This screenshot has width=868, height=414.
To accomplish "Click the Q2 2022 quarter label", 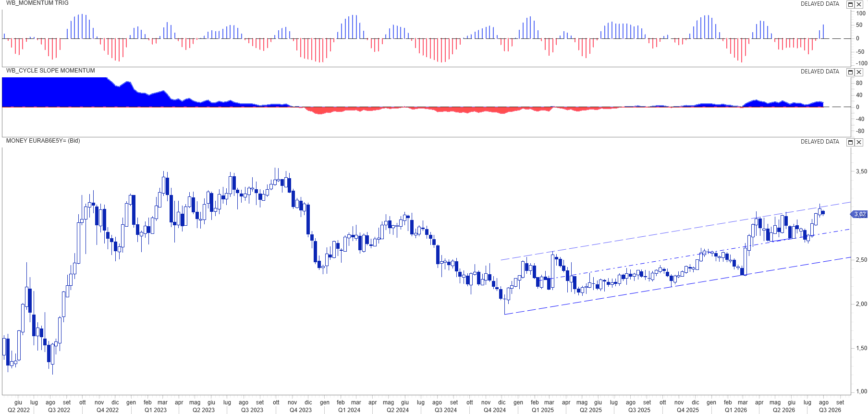I will point(19,410).
